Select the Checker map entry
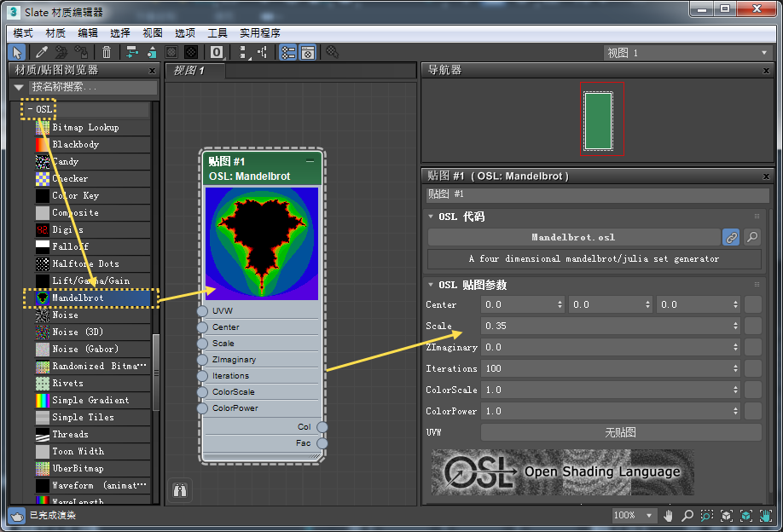 (92, 179)
